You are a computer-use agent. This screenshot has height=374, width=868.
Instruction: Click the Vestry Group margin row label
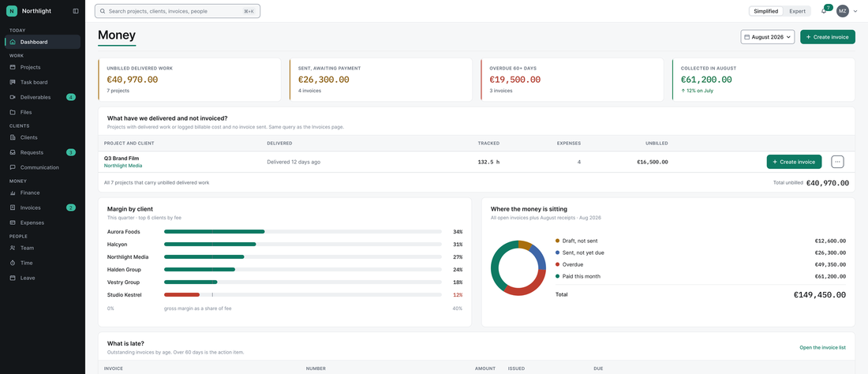pos(123,282)
